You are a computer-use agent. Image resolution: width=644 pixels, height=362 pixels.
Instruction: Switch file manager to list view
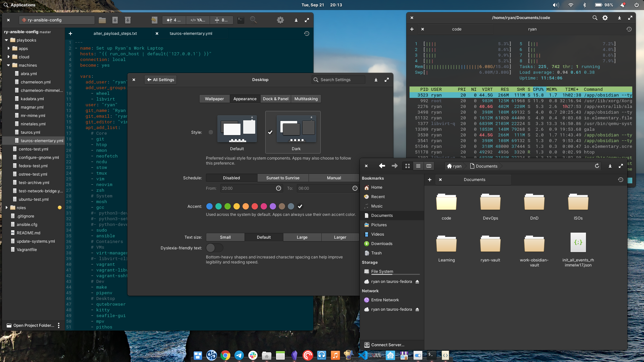point(418,166)
